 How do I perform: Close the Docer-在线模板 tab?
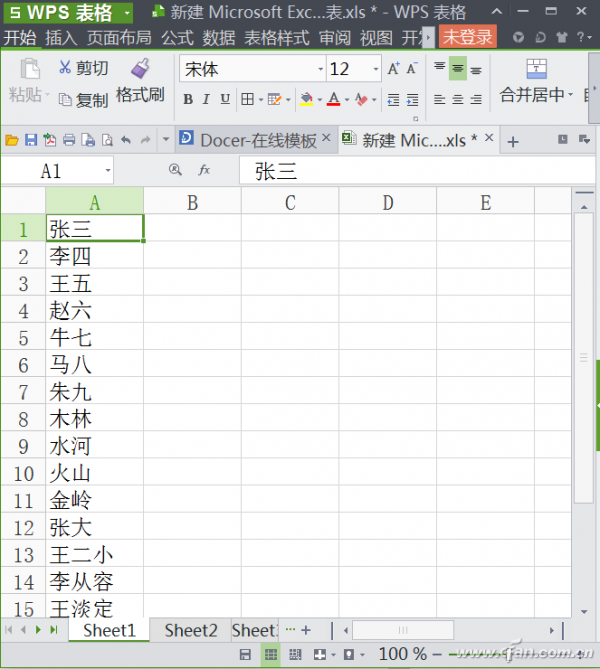pos(326,138)
